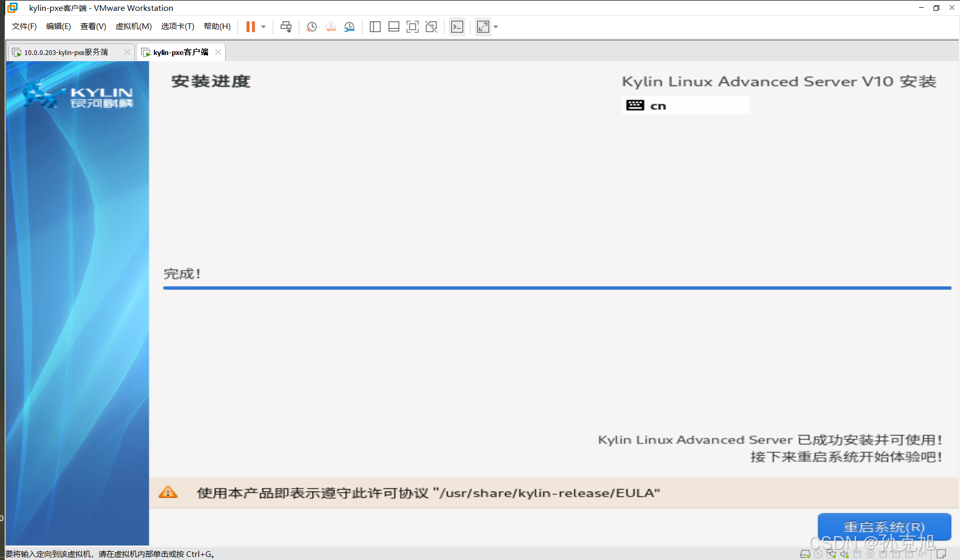The height and width of the screenshot is (560, 960).
Task: Open the 帮助(H) menu
Action: click(217, 26)
